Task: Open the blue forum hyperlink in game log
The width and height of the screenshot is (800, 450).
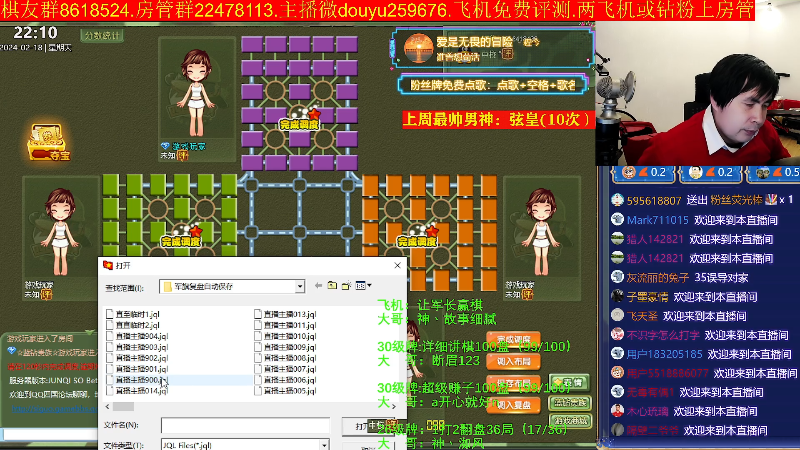Action: click(x=54, y=408)
